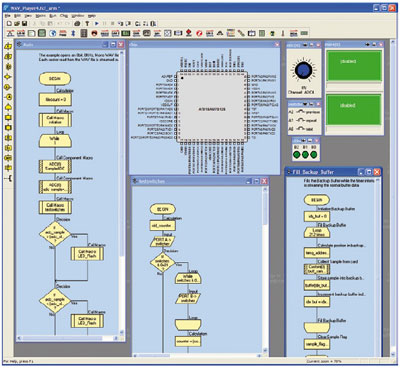
Task: Add a Component Macro icon from palette
Action: (8, 128)
